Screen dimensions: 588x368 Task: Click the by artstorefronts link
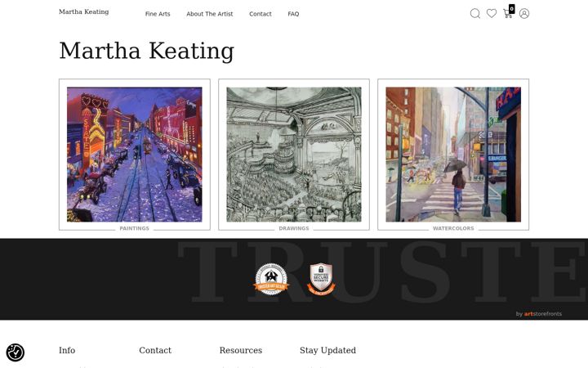click(539, 314)
